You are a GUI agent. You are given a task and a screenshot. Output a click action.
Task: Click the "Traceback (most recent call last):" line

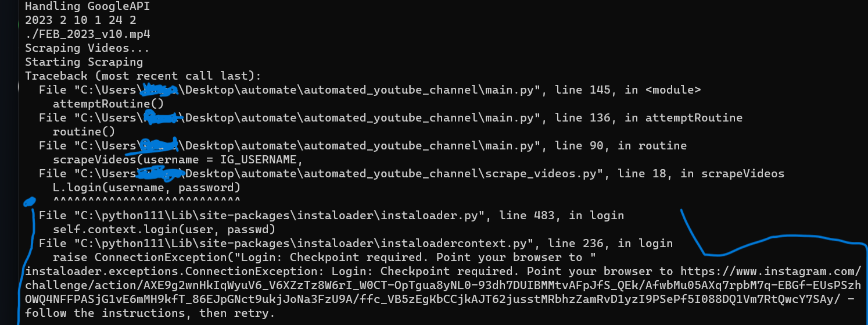143,76
